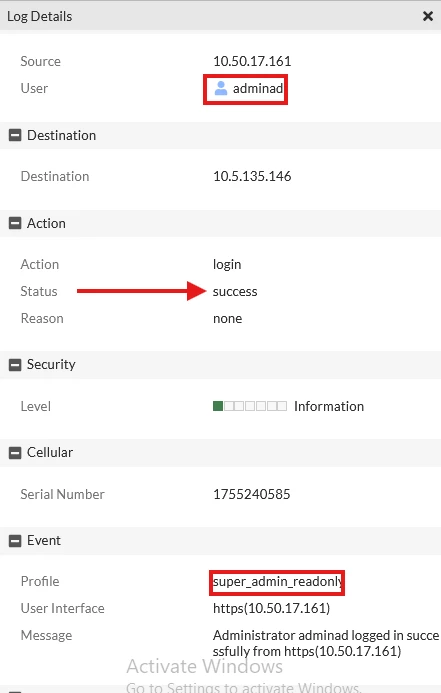Viewport: 441px width, 693px height.
Task: Click the Message field label
Action: click(x=46, y=636)
